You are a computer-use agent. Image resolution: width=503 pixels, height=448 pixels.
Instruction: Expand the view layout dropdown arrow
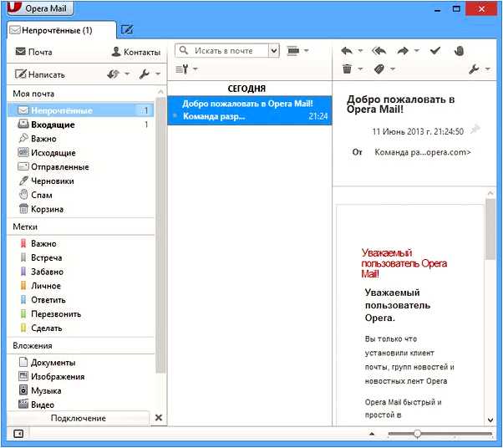pyautogui.click(x=307, y=51)
